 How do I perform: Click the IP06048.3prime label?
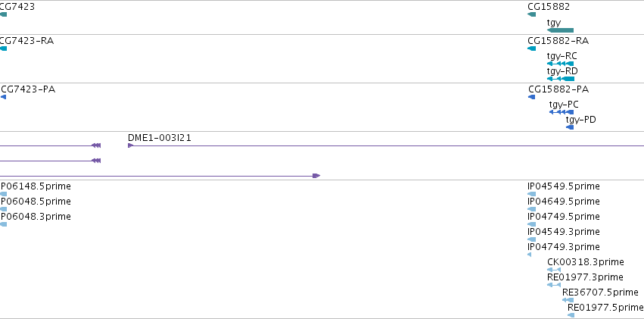36,216
